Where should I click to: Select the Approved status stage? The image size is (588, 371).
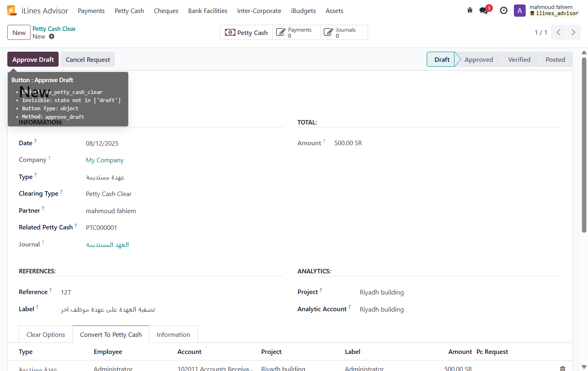click(x=478, y=59)
